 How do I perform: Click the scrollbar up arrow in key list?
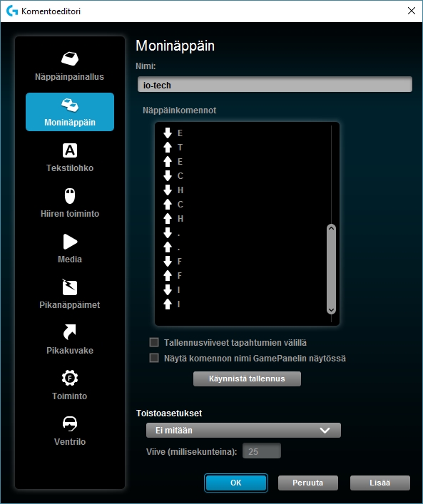(x=331, y=228)
